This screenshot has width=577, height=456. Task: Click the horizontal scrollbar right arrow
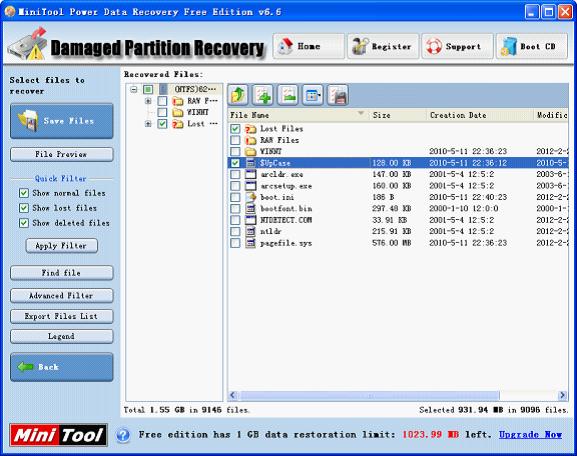562,395
